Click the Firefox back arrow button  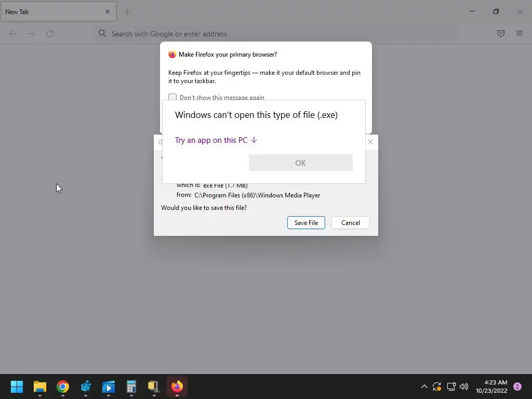pos(12,34)
